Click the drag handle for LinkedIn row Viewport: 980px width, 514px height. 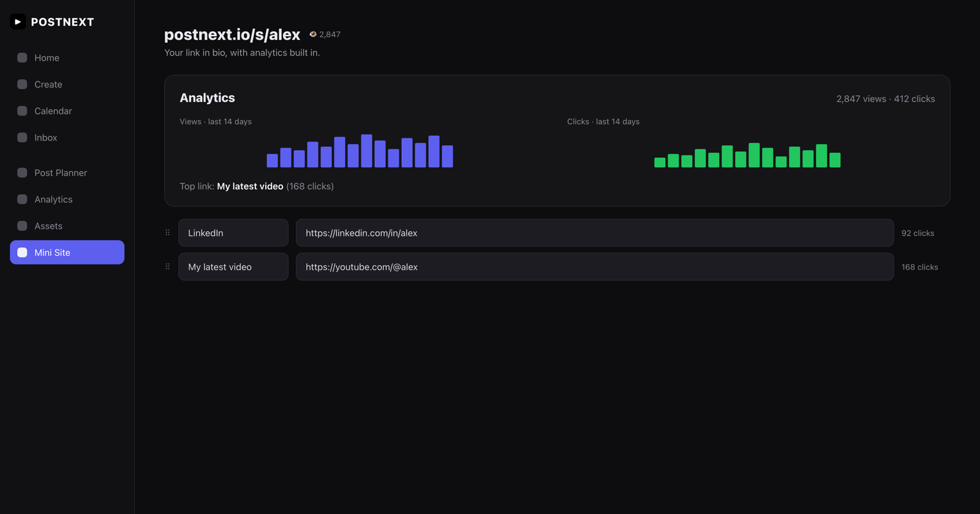(168, 233)
